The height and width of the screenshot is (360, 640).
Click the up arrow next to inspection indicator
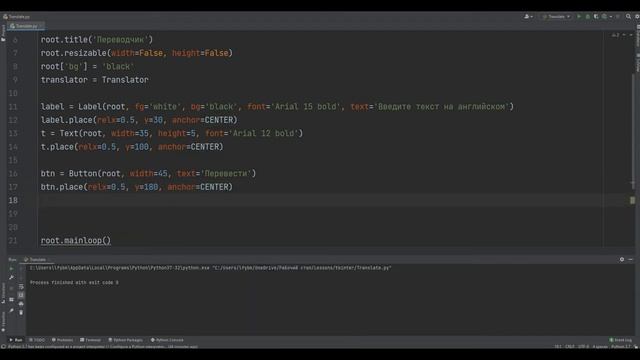coord(624,36)
